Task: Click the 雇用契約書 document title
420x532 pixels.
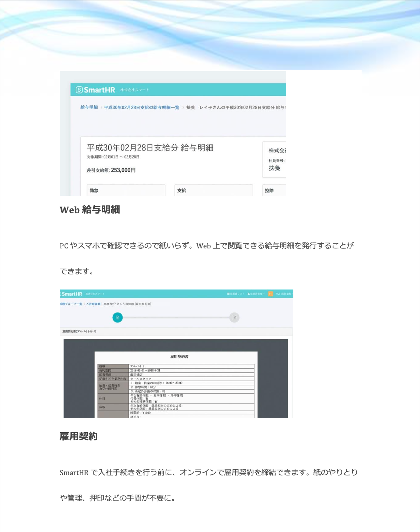Action: coord(179,357)
